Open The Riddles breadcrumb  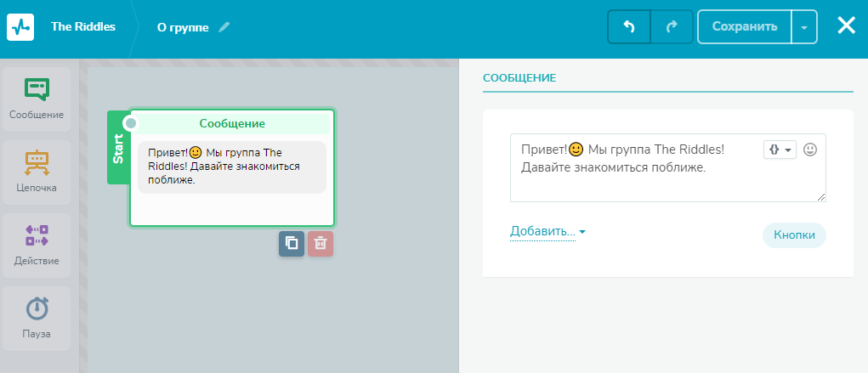(83, 26)
